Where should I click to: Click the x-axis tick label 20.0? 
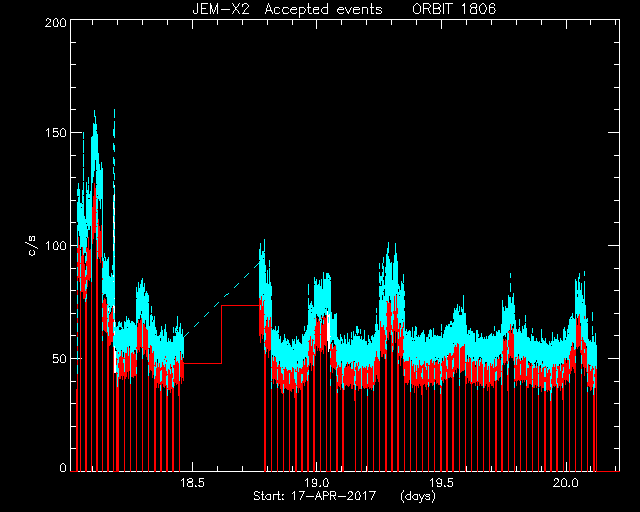click(566, 483)
